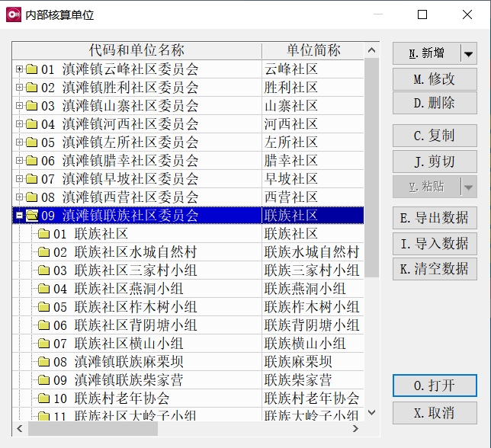491x448 pixels.
Task: Click folder icon beside 06 滇滩镇腊幸社区委员会
Action: pyautogui.click(x=32, y=161)
